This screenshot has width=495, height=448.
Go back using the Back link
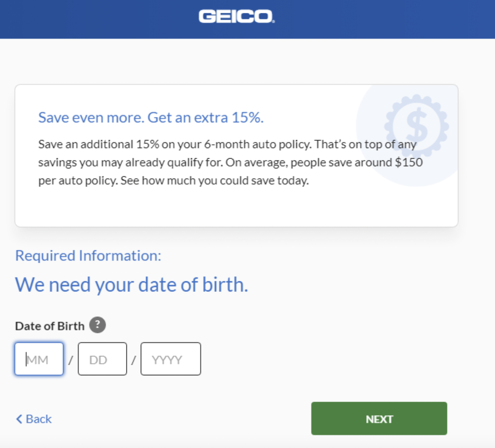[x=34, y=419]
